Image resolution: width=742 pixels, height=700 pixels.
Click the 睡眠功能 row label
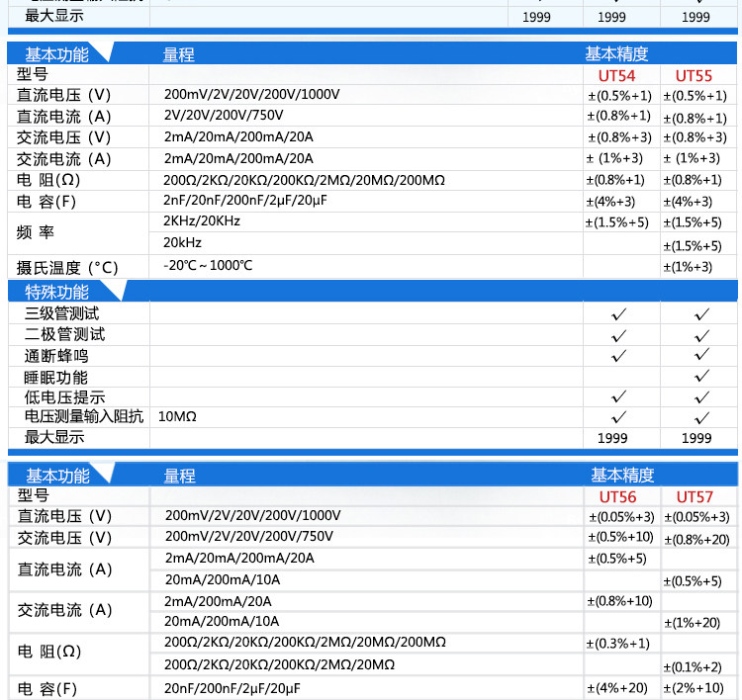click(x=55, y=378)
